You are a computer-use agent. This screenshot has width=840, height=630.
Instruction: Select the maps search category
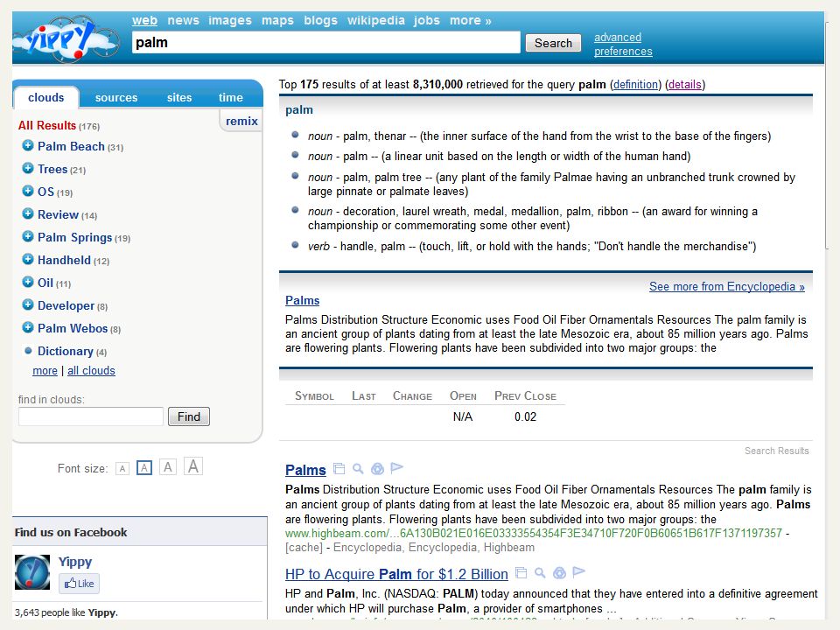point(277,20)
